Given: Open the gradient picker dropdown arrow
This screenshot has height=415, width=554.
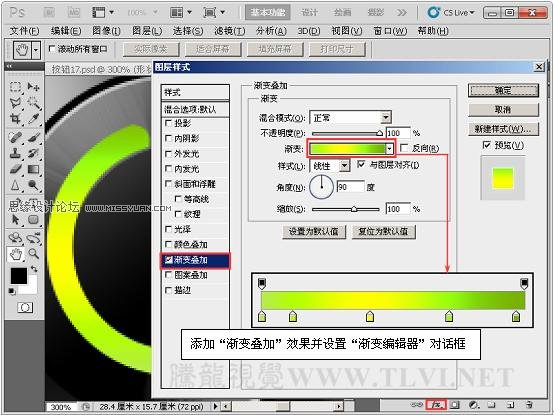Looking at the screenshot, I should click(389, 149).
